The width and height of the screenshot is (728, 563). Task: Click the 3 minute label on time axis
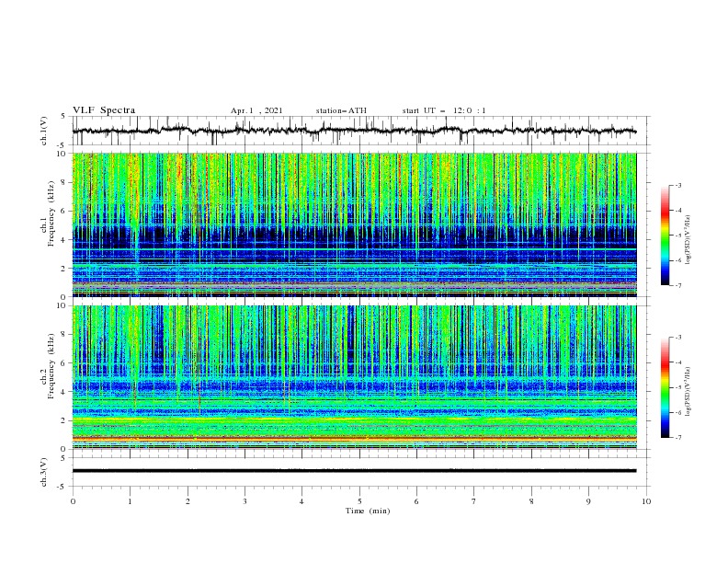(x=245, y=501)
